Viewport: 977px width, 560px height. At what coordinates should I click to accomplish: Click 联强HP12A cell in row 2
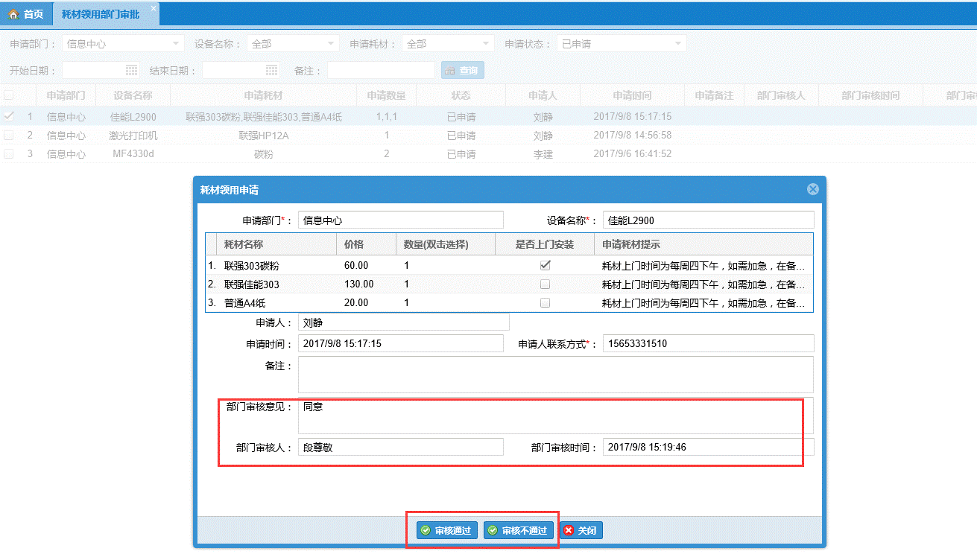[x=263, y=136]
